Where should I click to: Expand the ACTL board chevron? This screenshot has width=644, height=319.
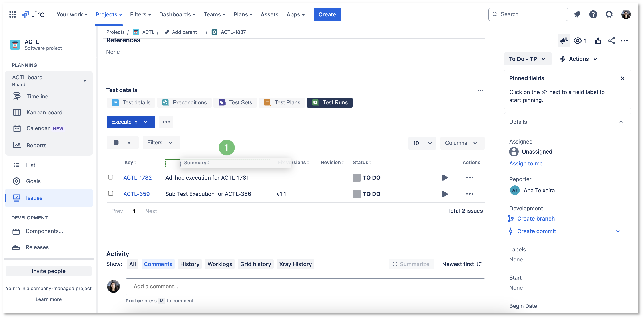point(85,80)
